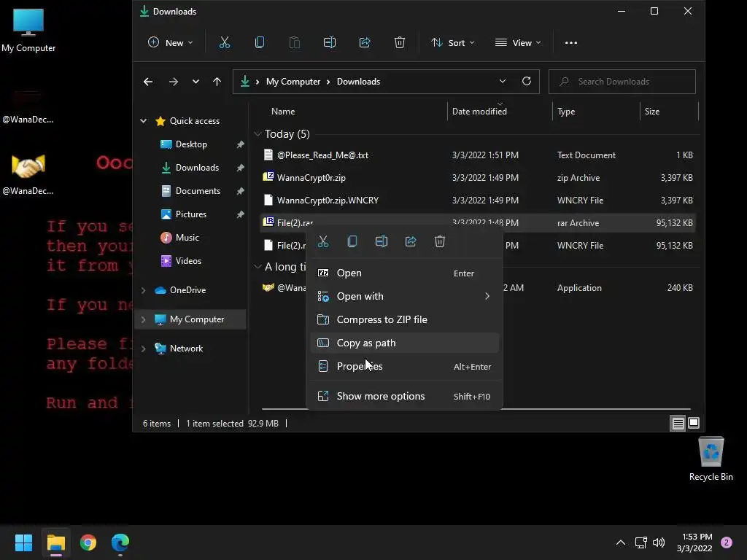Click the Cut icon in Explorer toolbar

(225, 43)
